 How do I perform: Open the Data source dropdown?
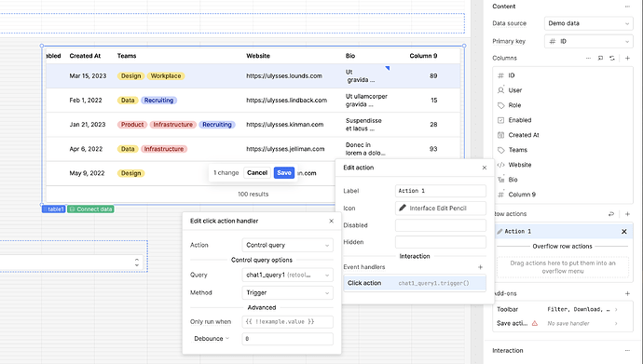pos(588,23)
